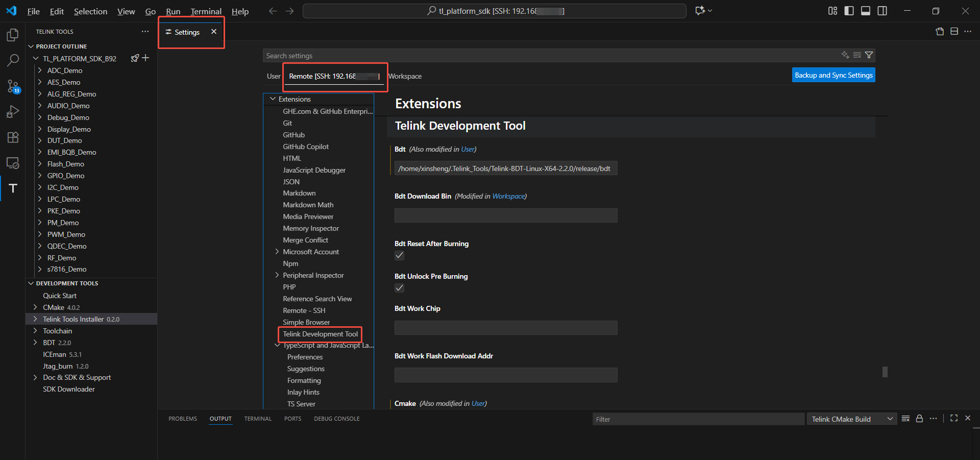This screenshot has width=980, height=460.
Task: Click the Telink Tools T icon
Action: (13, 188)
